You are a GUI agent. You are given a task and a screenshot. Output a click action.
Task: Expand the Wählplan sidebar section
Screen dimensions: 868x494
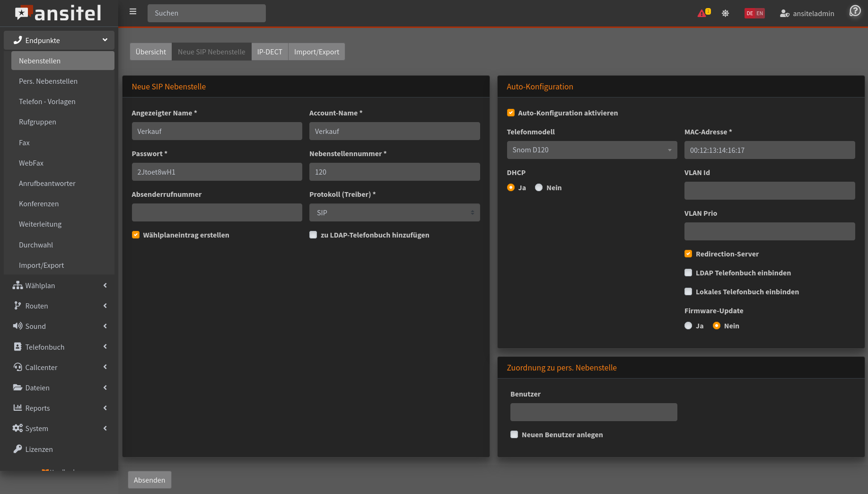[x=59, y=285]
